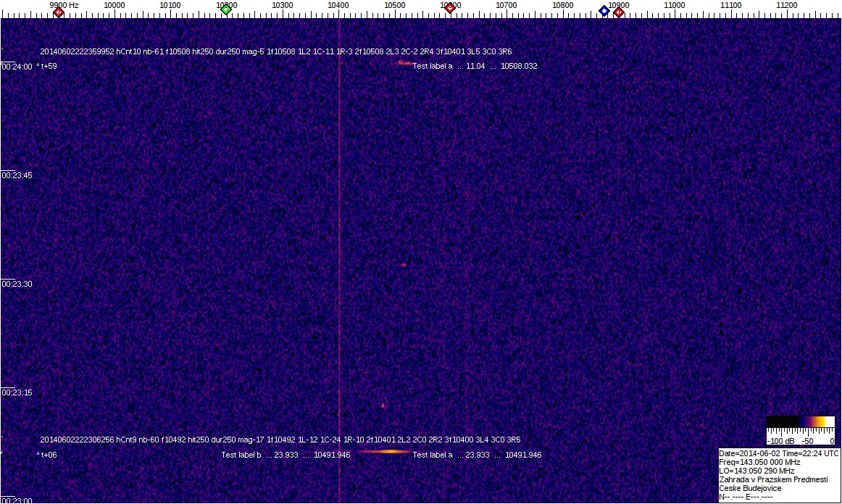Select the blue diamond frequency marker
The height and width of the screenshot is (504, 842).
click(x=604, y=11)
